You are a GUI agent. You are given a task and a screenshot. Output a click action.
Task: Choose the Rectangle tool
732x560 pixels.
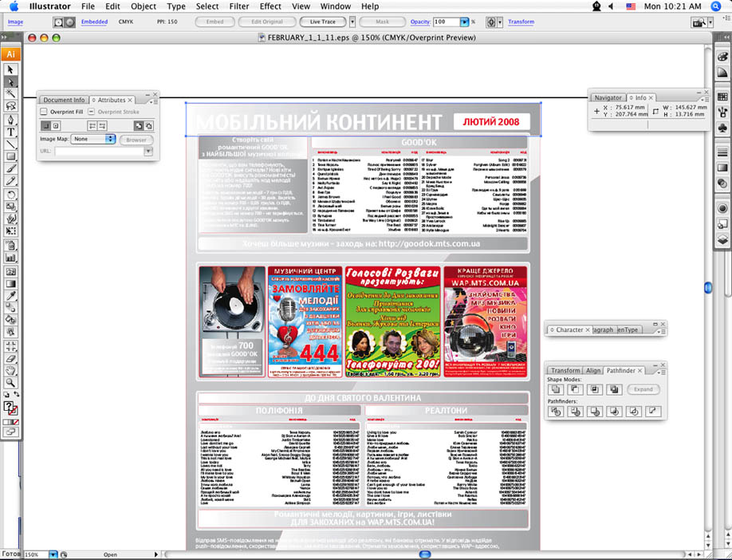(10, 156)
